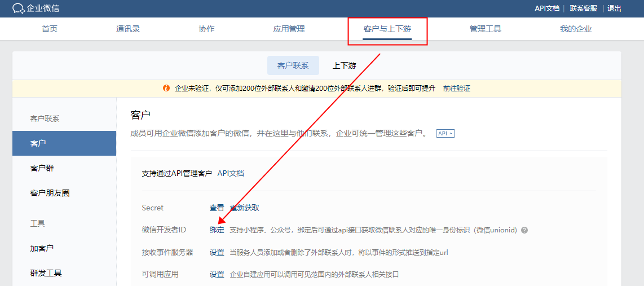The image size is (644, 286).
Task: Click 设置 for 可调用应用
Action: (217, 274)
